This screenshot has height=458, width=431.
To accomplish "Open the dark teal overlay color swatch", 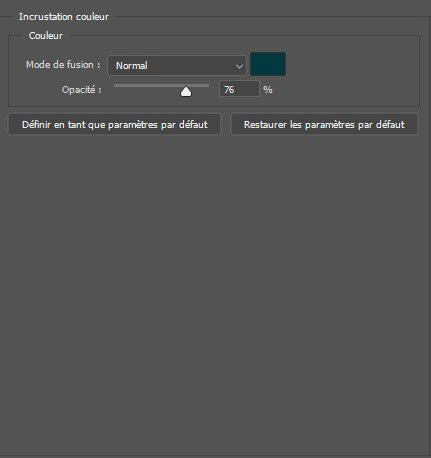I will click(268, 64).
